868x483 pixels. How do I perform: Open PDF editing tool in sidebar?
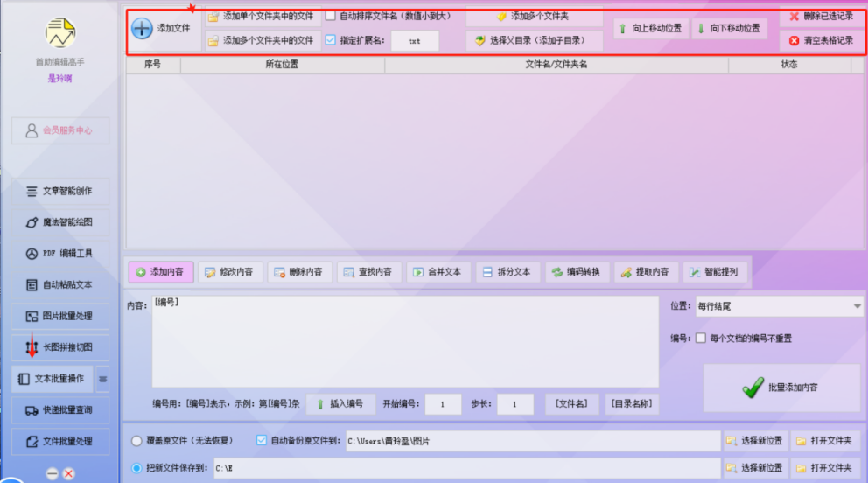point(60,254)
